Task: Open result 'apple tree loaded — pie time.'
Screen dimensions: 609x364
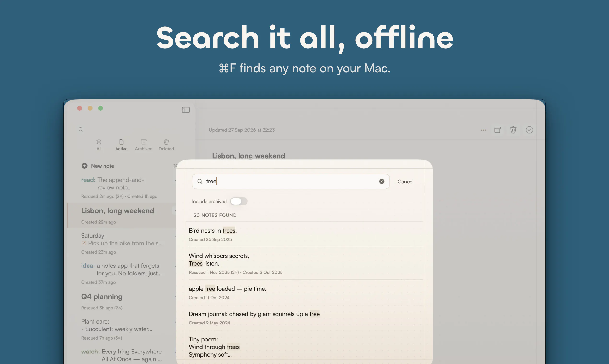Action: click(x=306, y=293)
